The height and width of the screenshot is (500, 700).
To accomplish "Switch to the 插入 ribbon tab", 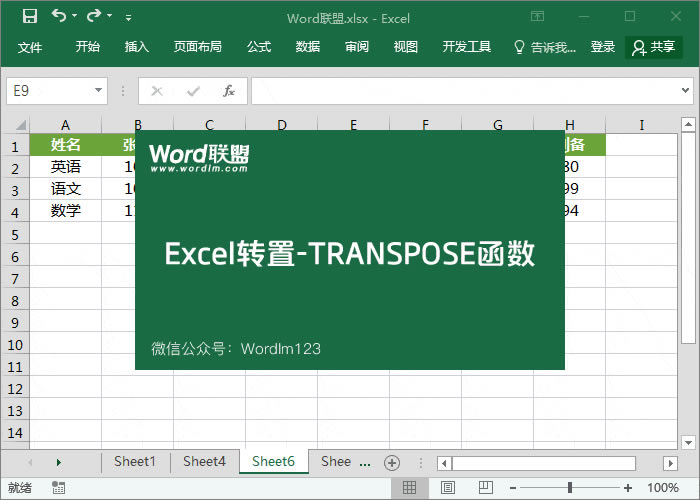I will (x=137, y=46).
